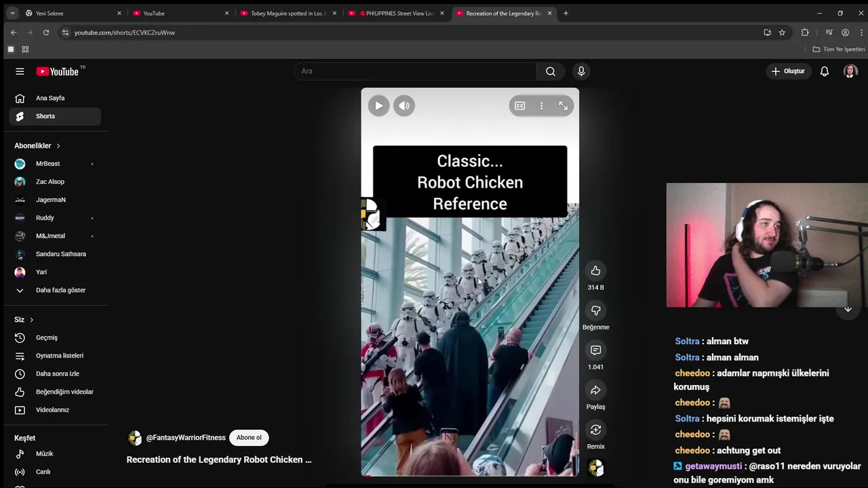The height and width of the screenshot is (488, 868).
Task: Open Beğendiğim videolar list
Action: point(56,392)
